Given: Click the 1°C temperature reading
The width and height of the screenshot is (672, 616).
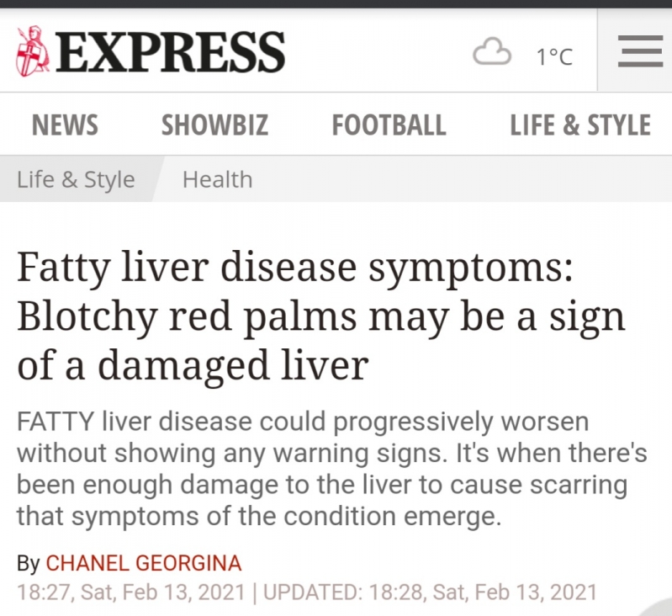Looking at the screenshot, I should (554, 56).
